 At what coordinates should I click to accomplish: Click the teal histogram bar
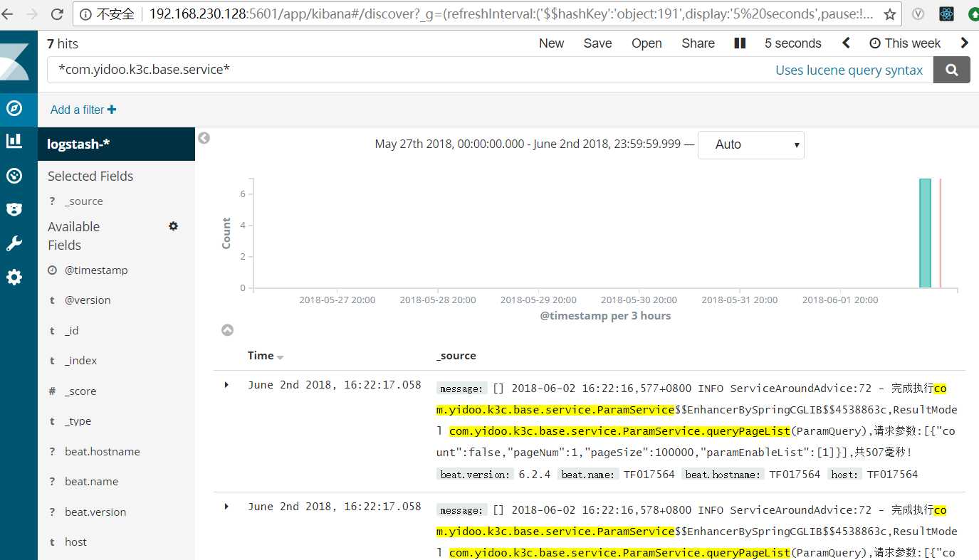coord(925,233)
